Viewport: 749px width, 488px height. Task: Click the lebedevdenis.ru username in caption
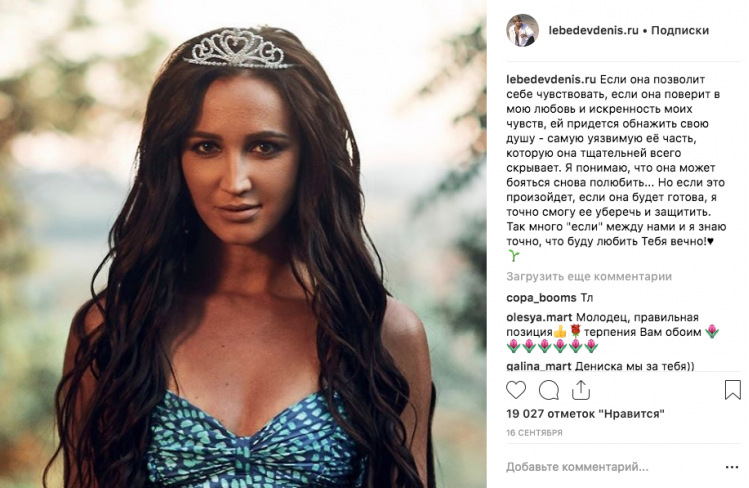pyautogui.click(x=551, y=78)
